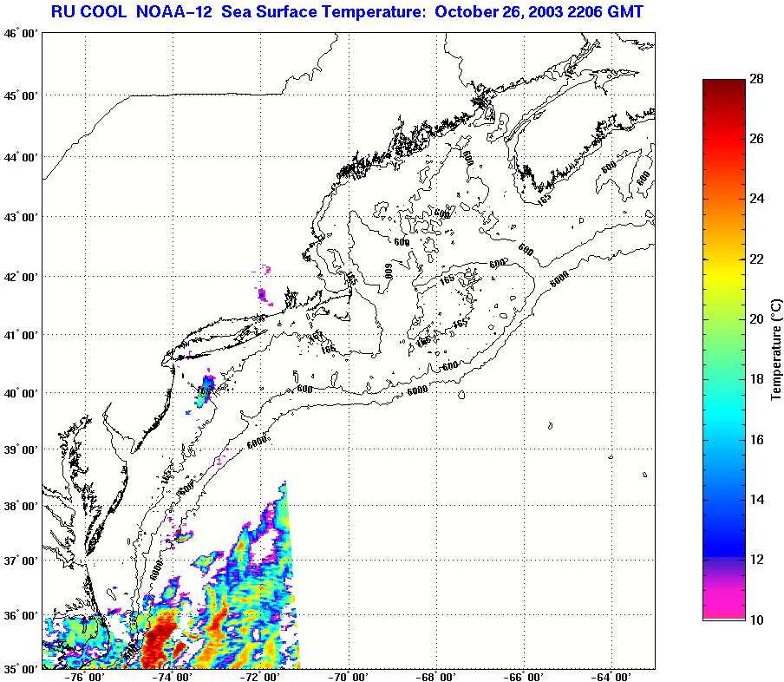Click the longitude label -74° 00'
The image size is (784, 682).
(x=172, y=677)
